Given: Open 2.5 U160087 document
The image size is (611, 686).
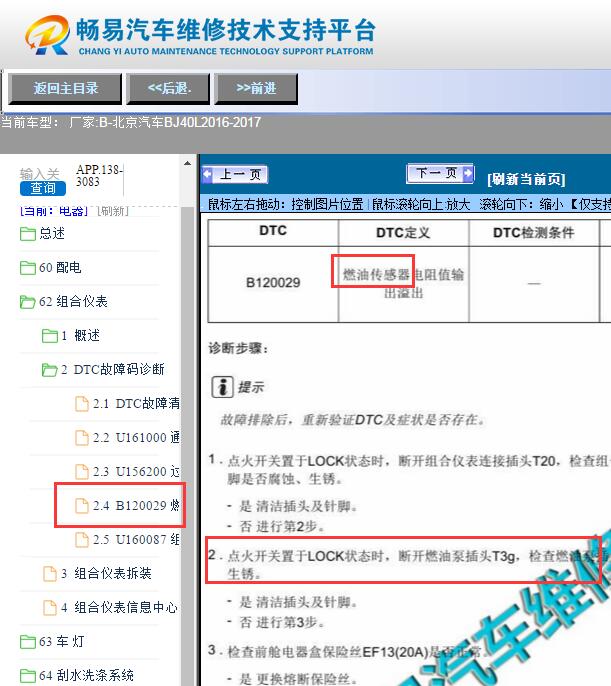Looking at the screenshot, I should point(136,540).
